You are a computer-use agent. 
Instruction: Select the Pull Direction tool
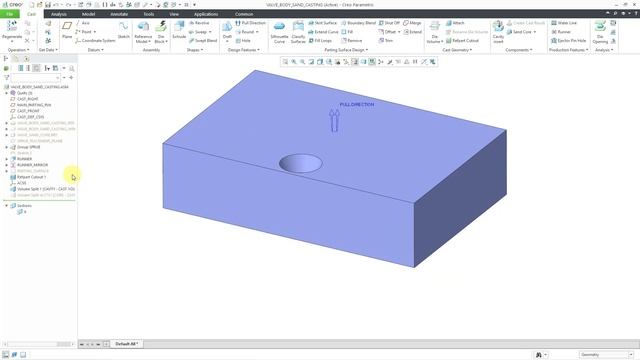(250, 23)
